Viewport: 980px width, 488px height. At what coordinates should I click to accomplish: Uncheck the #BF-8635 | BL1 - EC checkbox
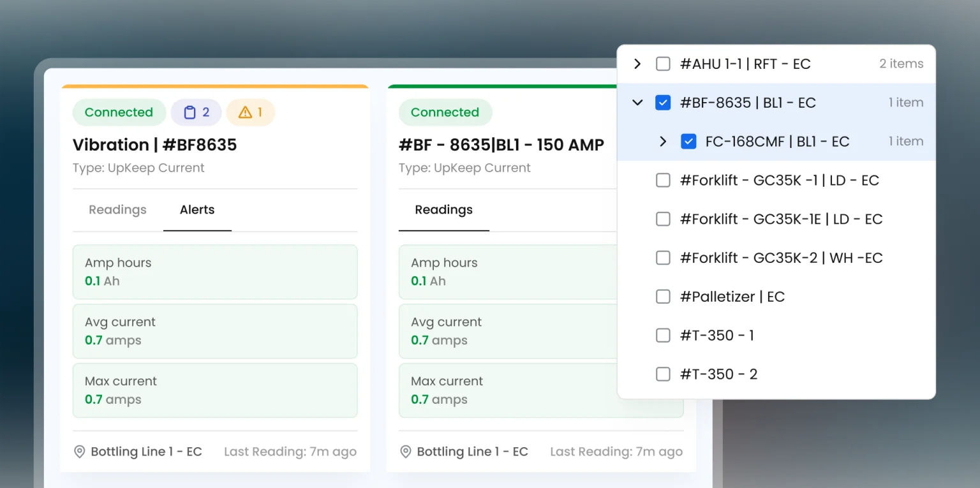(663, 103)
